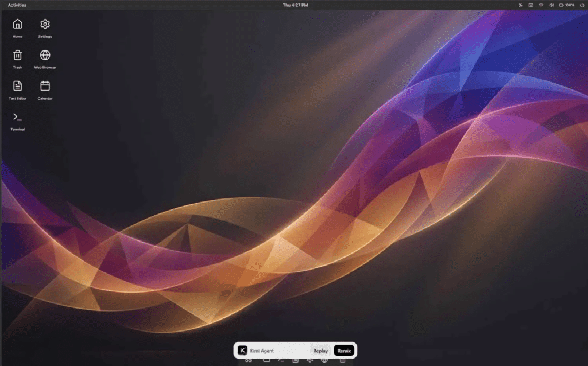Click the Kimi logo in the bottom bar
The height and width of the screenshot is (366, 588).
click(x=243, y=351)
